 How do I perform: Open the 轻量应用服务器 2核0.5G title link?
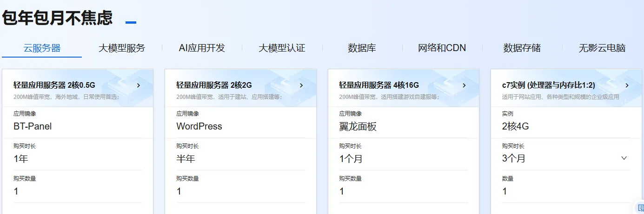[x=54, y=85]
